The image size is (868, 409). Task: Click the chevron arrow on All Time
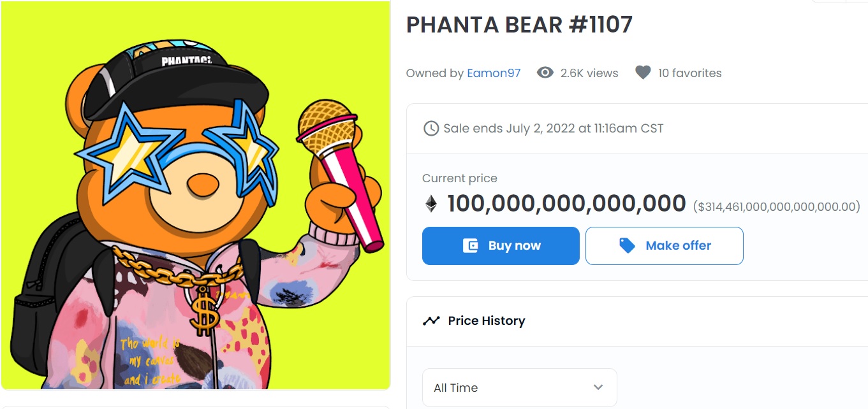[x=598, y=387]
